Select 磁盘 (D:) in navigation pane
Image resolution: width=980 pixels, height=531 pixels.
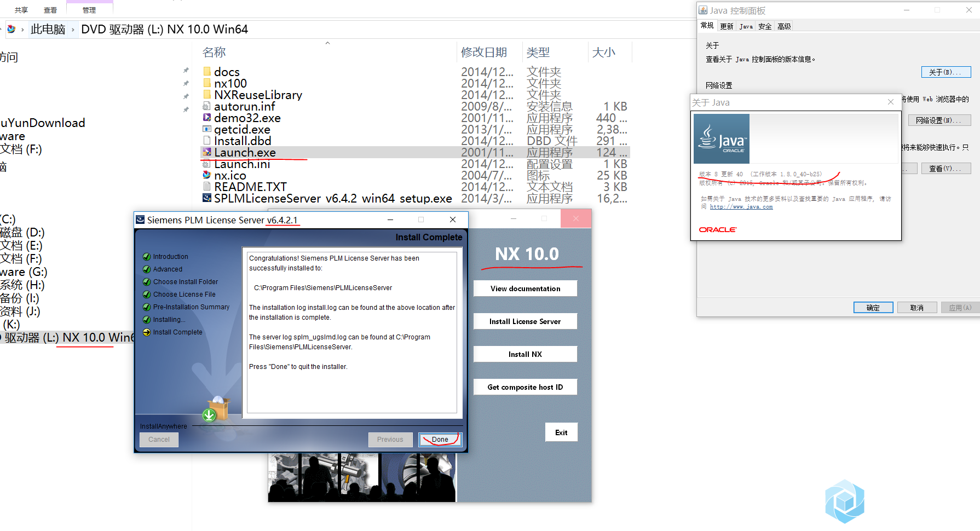click(x=22, y=233)
